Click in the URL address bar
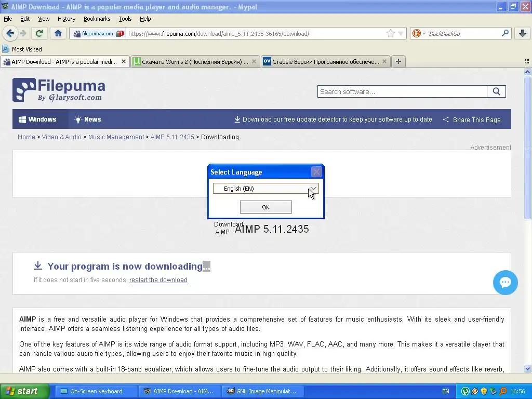Image resolution: width=532 pixels, height=399 pixels. [x=256, y=34]
